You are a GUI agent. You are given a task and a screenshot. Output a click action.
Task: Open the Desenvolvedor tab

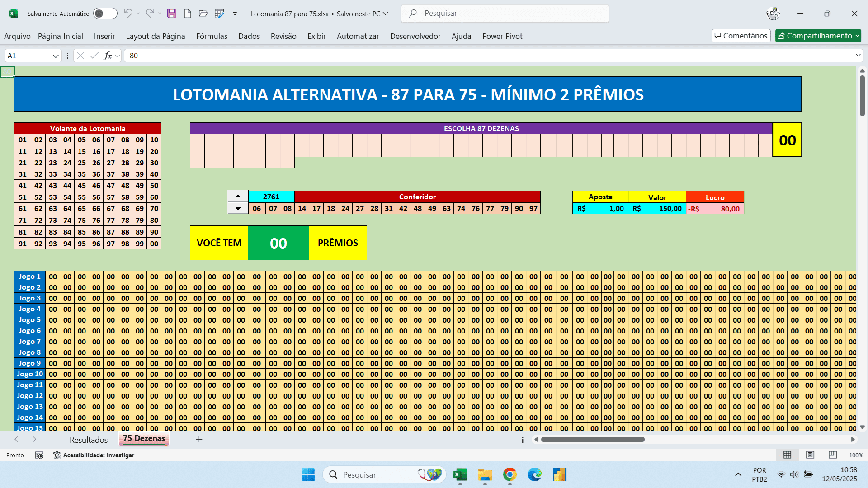(415, 36)
